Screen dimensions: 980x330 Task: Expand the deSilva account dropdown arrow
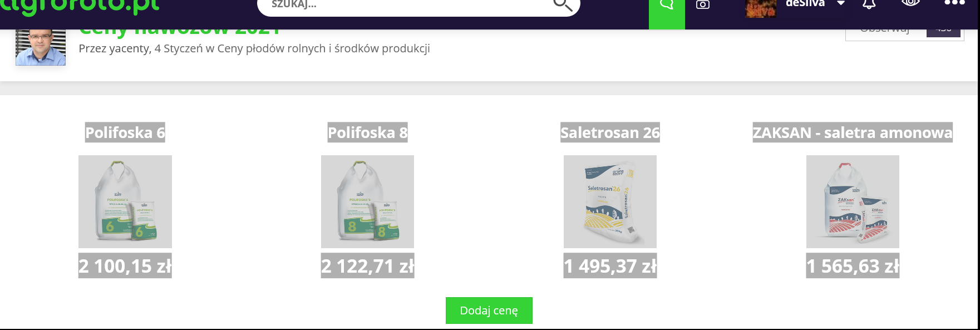click(841, 4)
